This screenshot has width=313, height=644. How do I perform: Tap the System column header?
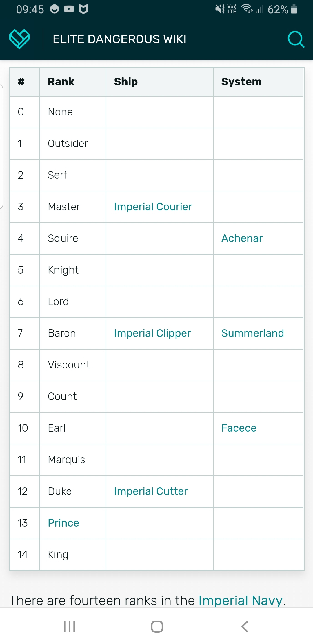coord(241,82)
